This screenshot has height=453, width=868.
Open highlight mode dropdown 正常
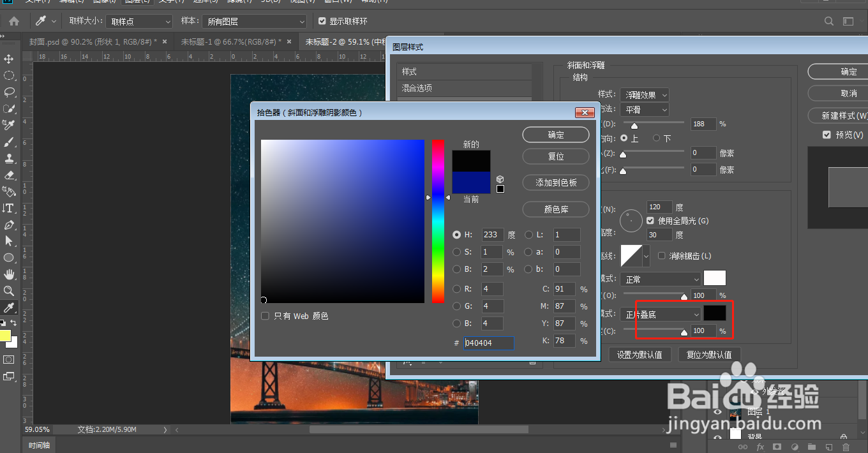click(x=661, y=279)
